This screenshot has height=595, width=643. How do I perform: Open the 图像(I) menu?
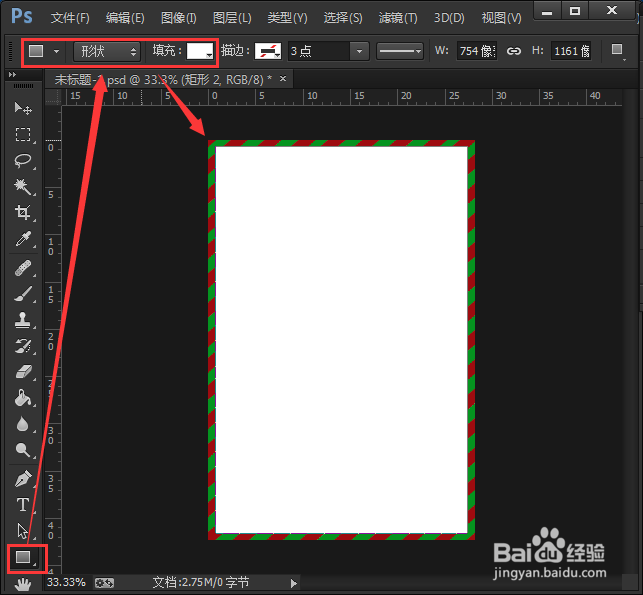point(178,18)
